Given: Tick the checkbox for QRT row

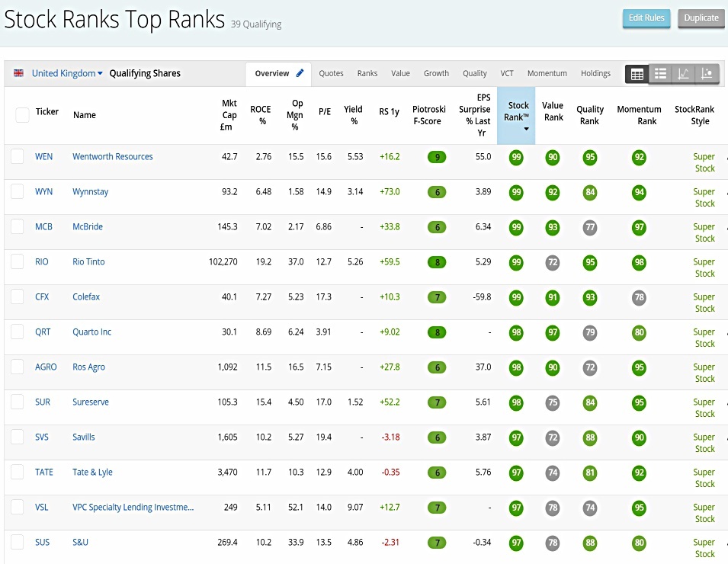Looking at the screenshot, I should click(x=18, y=332).
